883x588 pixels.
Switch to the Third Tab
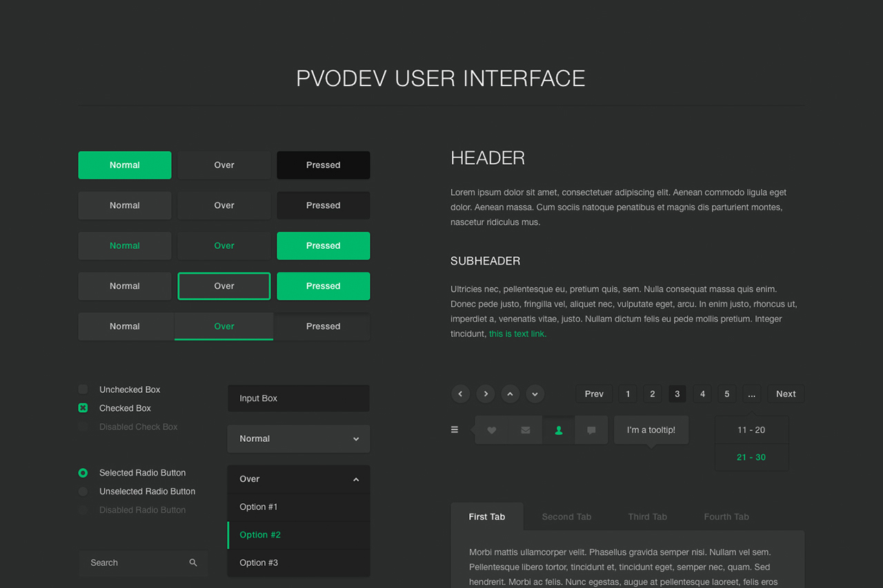tap(648, 516)
